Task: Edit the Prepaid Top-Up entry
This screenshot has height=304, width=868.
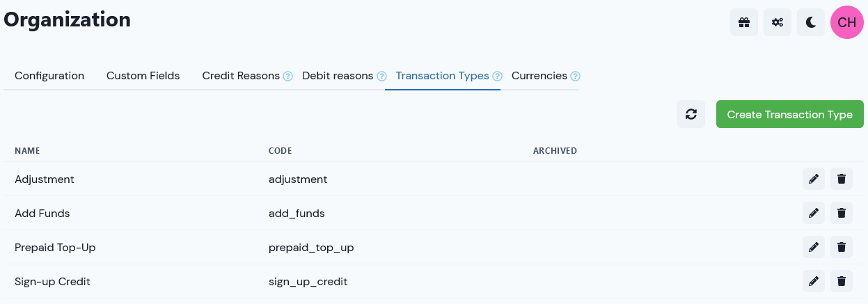Action: click(813, 247)
